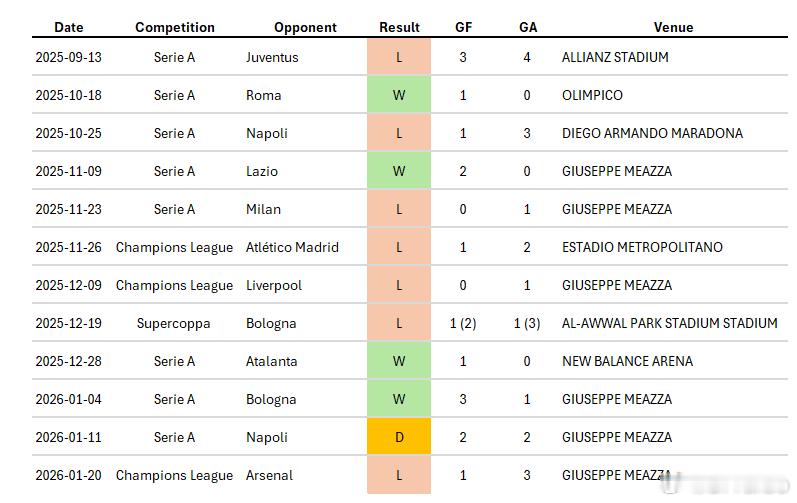Select the ALLIANZ STADIUM venue cell
Viewport: 797px width, 503px height.
pyautogui.click(x=615, y=57)
